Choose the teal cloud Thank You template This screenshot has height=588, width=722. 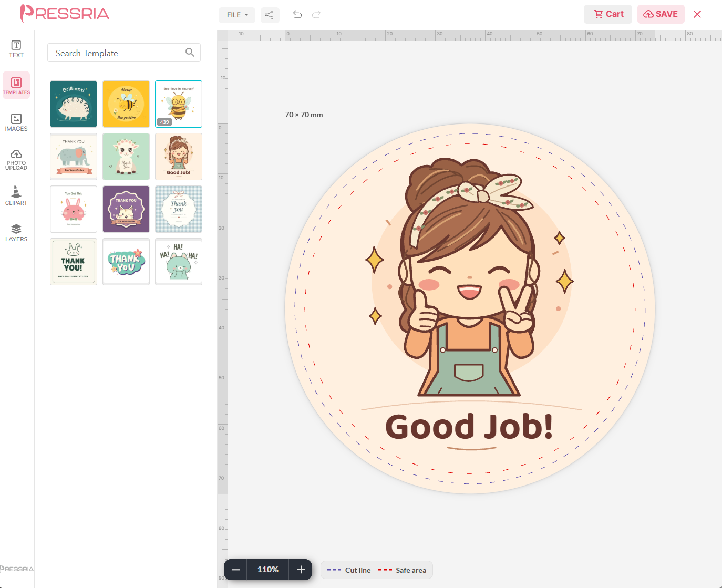coord(126,262)
